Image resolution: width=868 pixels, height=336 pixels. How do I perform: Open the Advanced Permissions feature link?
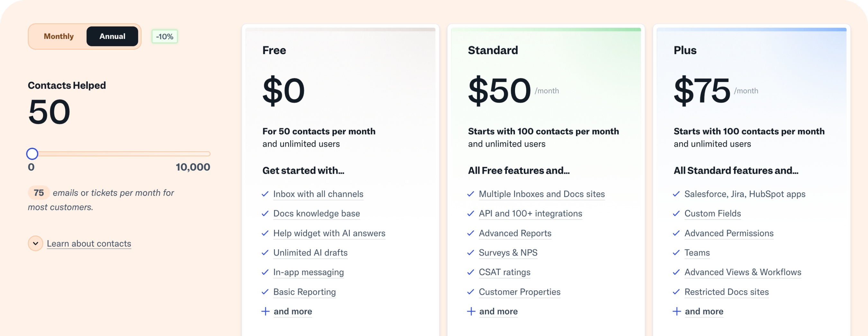[729, 233]
